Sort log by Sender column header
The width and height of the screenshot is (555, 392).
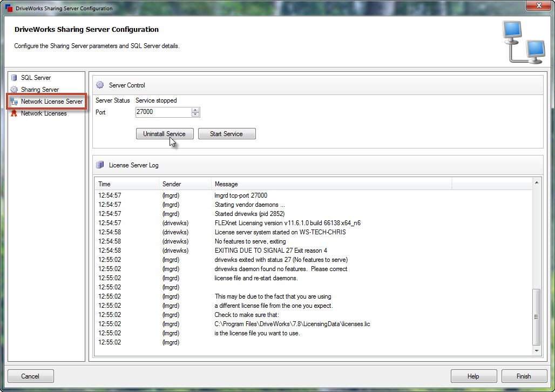point(185,184)
